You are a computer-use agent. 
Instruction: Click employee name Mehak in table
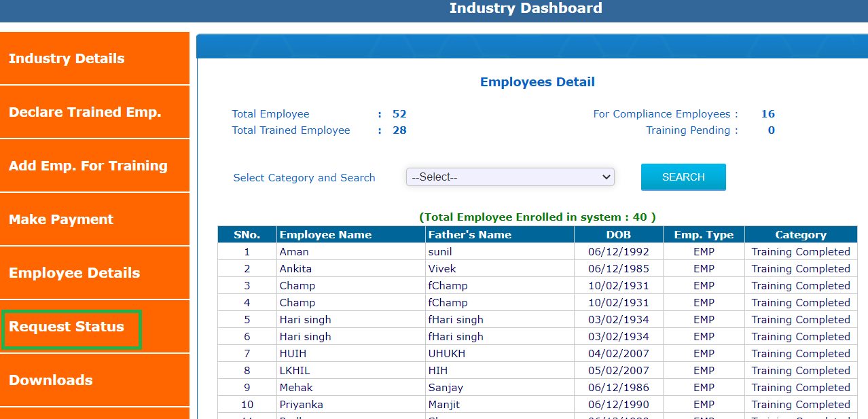pyautogui.click(x=294, y=388)
